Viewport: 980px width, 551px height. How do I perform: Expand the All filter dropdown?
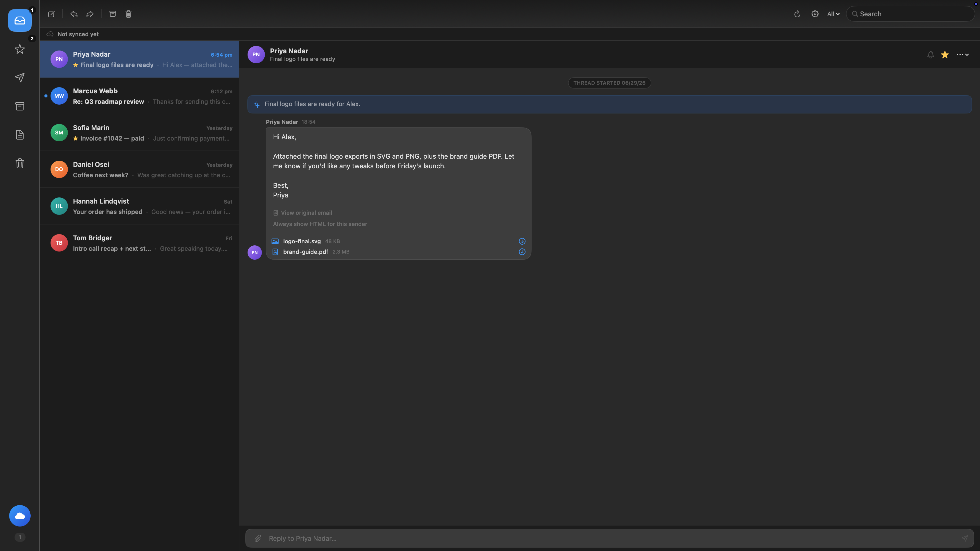click(833, 14)
